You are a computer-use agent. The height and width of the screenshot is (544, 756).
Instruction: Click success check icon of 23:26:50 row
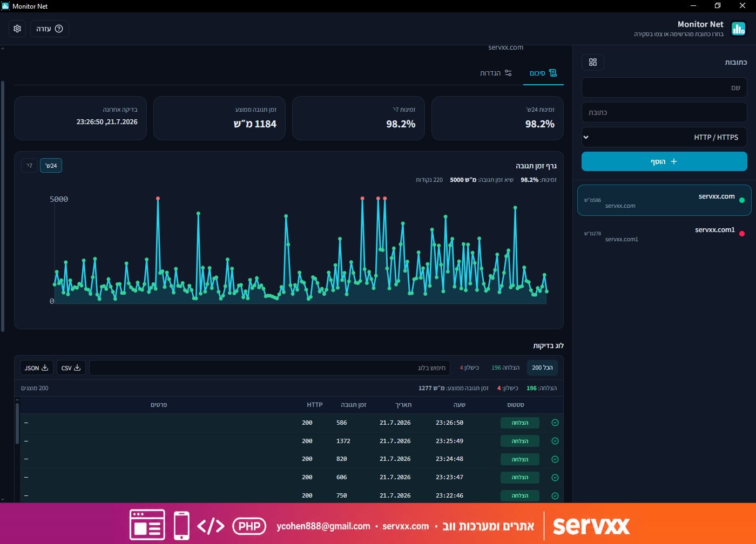555,423
